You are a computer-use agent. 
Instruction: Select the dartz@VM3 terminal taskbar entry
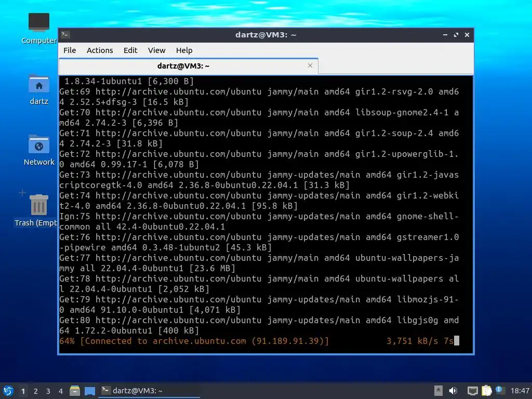pyautogui.click(x=149, y=391)
